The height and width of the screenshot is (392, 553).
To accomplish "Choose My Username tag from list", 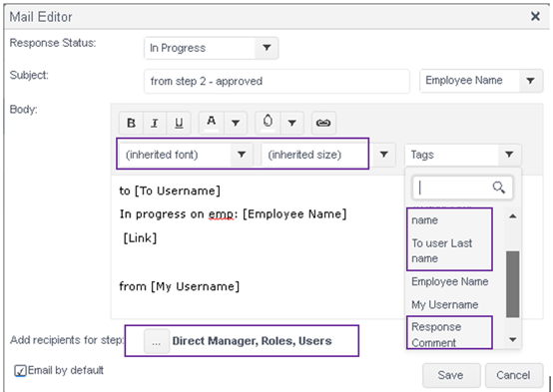I will tap(445, 304).
